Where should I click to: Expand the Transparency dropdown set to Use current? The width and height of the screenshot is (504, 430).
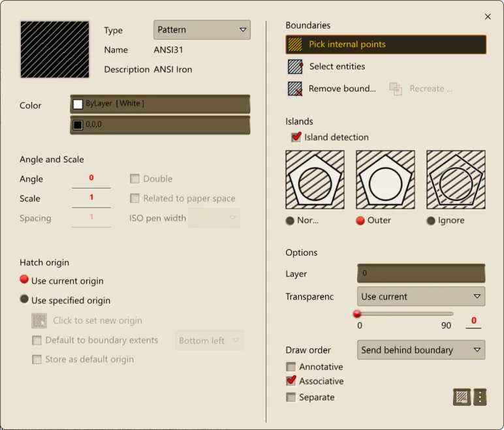click(x=420, y=296)
